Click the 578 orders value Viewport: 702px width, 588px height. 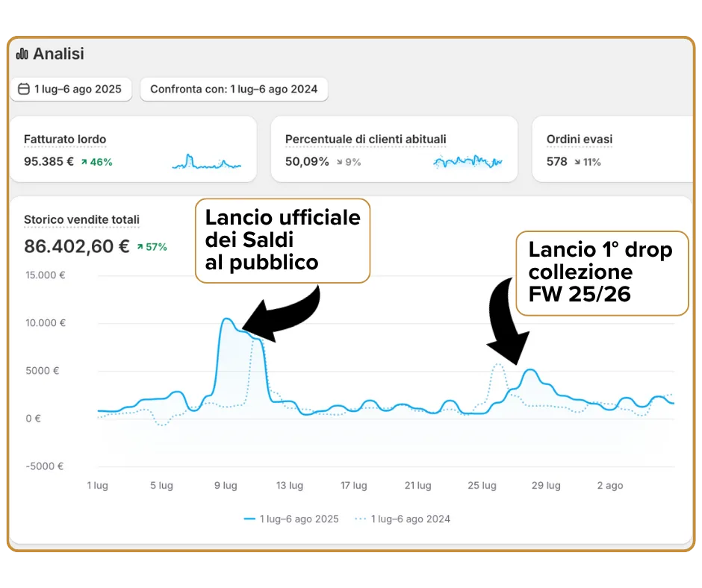click(556, 161)
